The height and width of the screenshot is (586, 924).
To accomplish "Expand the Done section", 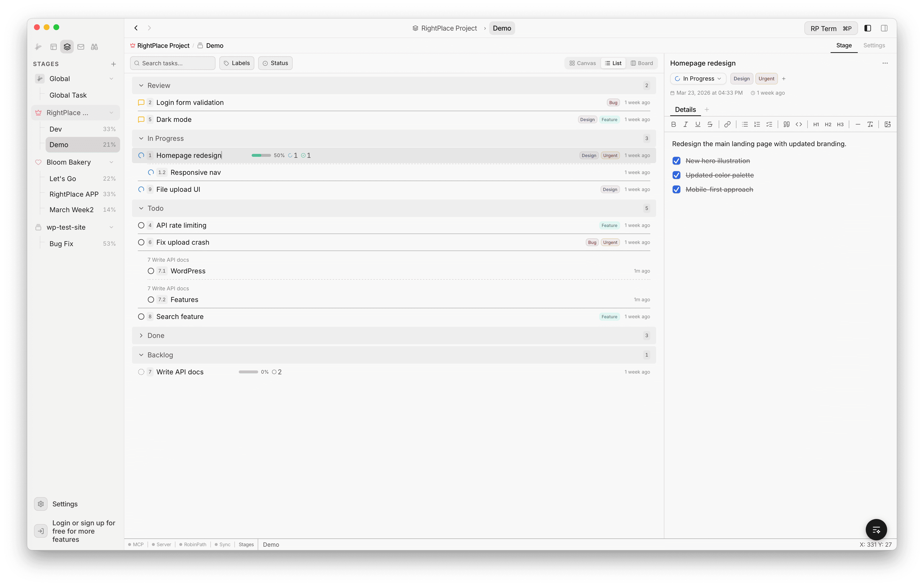I will (x=142, y=335).
